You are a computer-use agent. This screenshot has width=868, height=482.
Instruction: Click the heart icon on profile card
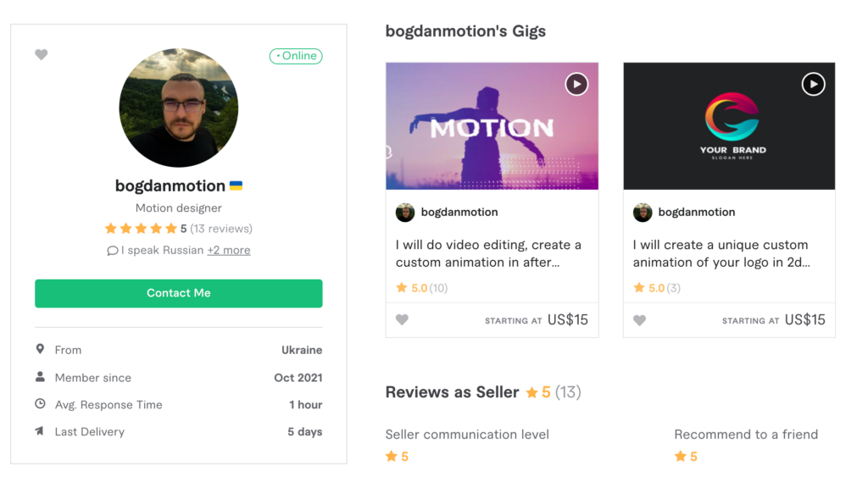[x=42, y=55]
